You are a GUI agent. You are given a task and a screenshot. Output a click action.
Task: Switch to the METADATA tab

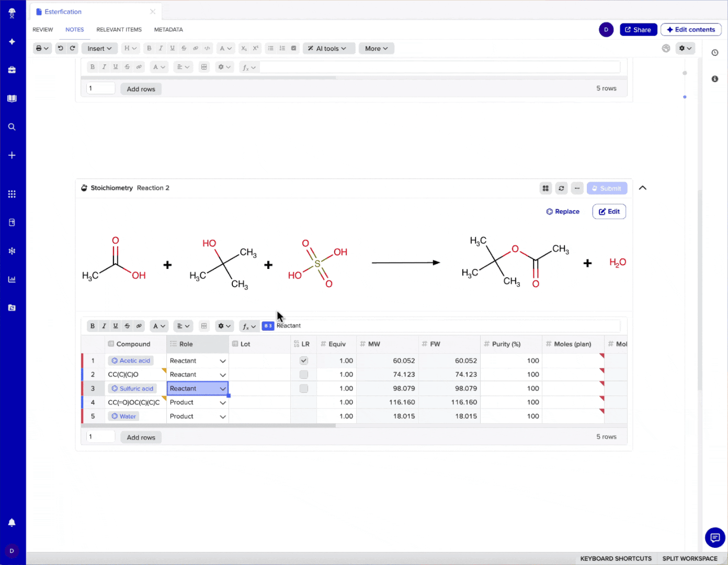168,30
